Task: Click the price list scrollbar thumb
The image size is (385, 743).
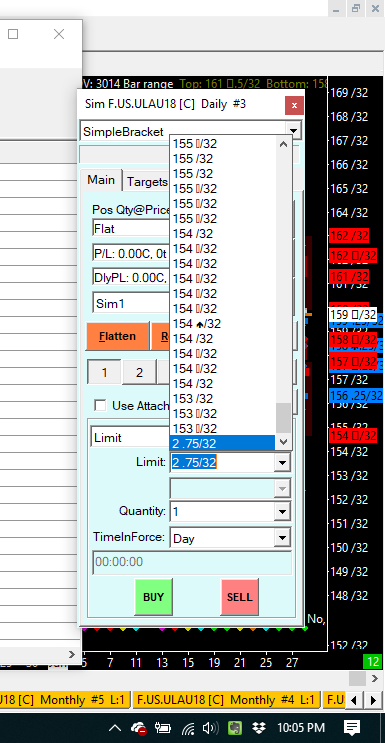Action: 284,418
